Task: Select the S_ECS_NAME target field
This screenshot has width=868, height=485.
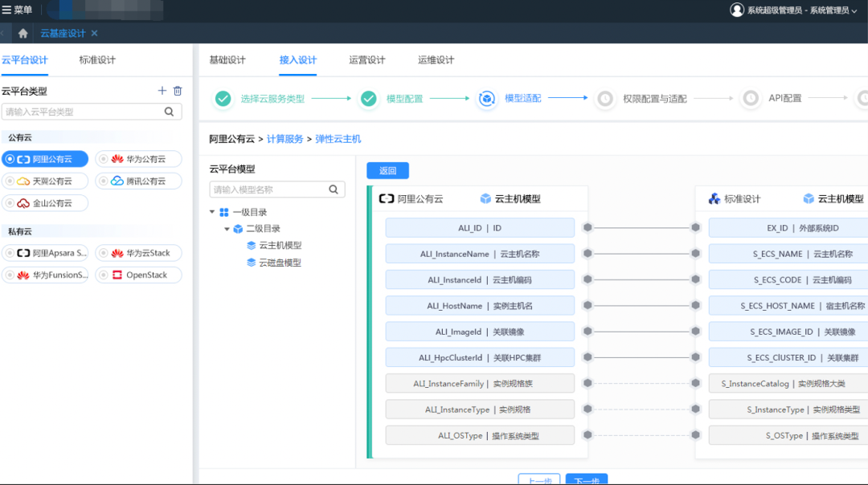Action: pyautogui.click(x=788, y=254)
